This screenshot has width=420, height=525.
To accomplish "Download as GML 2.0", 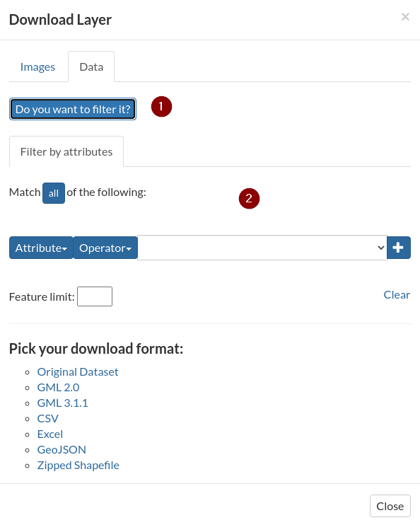I will 58,388.
